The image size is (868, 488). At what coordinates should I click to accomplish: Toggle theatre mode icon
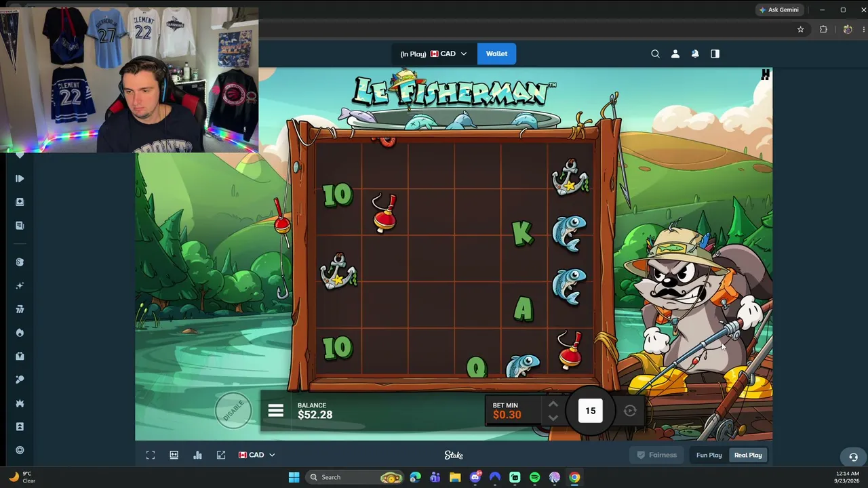pos(174,455)
